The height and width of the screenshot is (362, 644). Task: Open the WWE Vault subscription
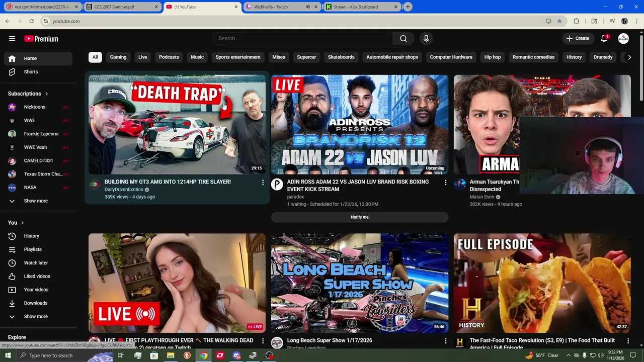pos(38,147)
